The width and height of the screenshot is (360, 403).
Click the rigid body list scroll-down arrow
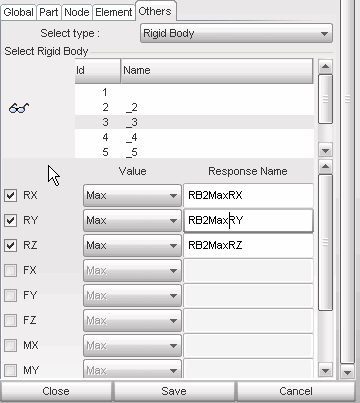click(325, 150)
